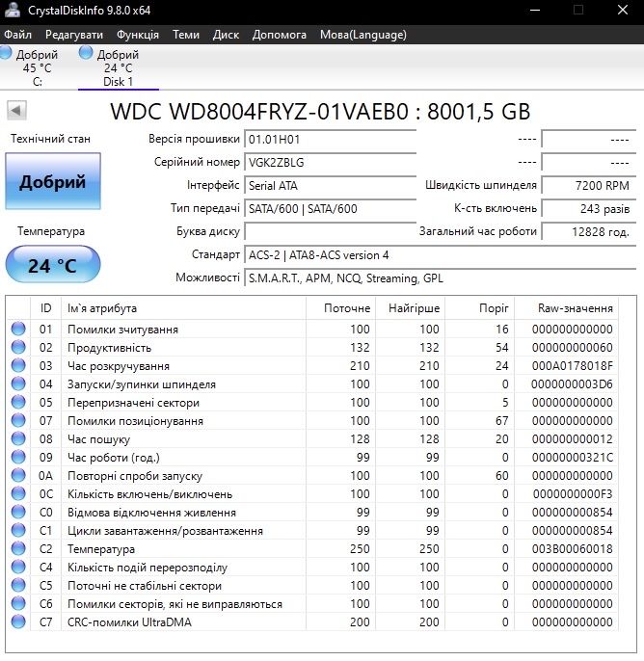Click the blue health icon on the C: disk tab
Viewport: 644px width, 661px height.
[6, 52]
